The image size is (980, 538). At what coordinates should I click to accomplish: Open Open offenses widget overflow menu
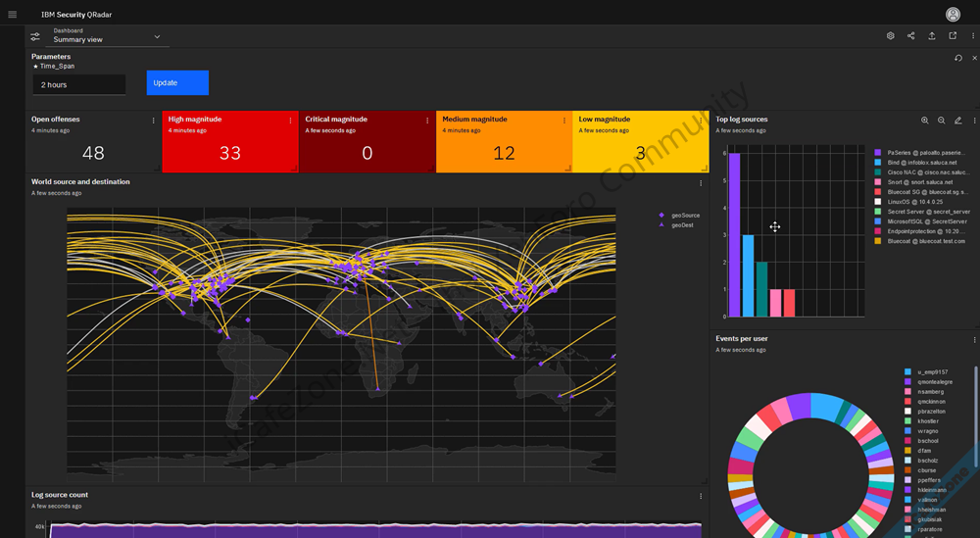154,121
